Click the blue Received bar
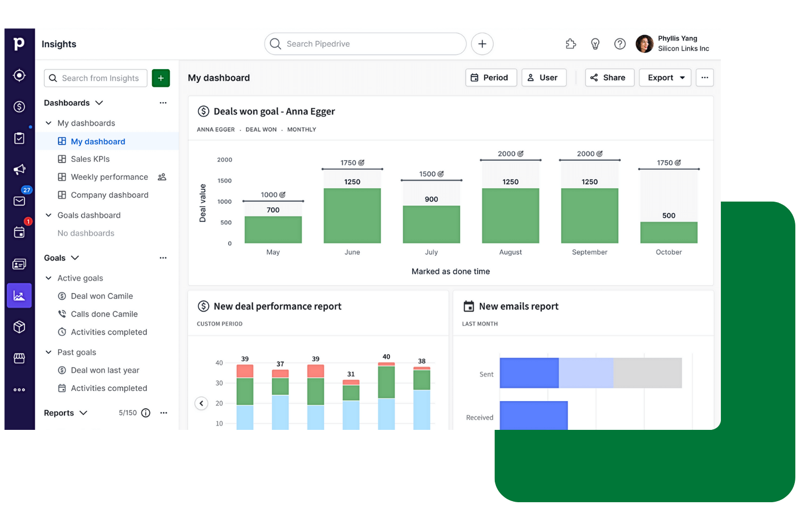Screen dimensions: 798x532 pos(534,415)
